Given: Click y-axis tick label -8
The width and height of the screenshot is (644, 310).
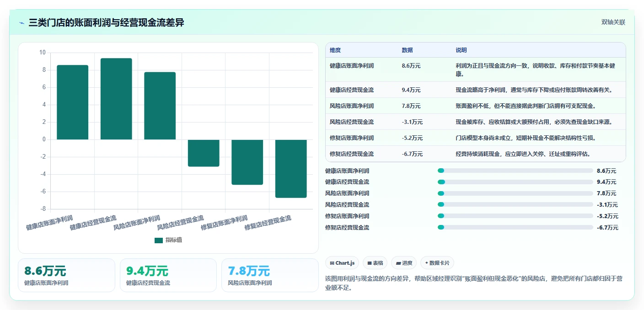Looking at the screenshot, I should tap(43, 209).
